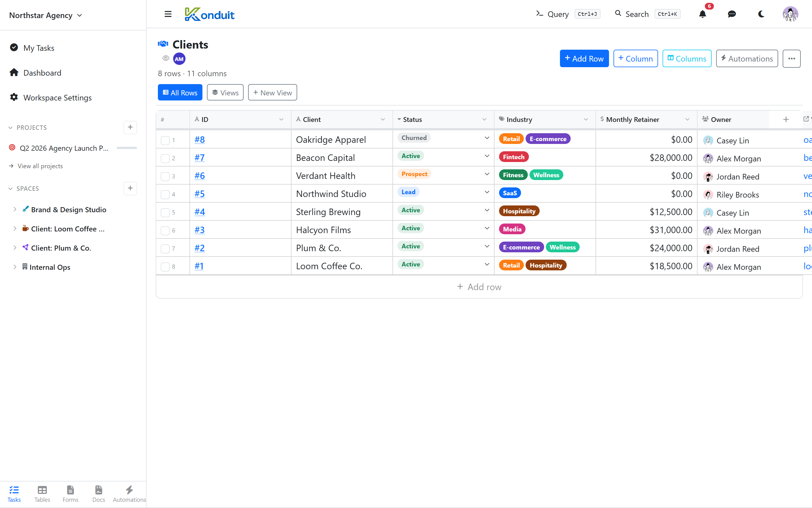Click the Konduit logo
Image resolution: width=812 pixels, height=508 pixels.
209,14
